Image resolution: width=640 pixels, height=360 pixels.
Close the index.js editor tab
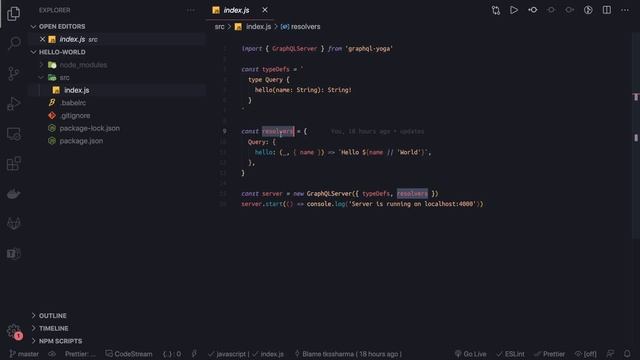click(x=265, y=10)
